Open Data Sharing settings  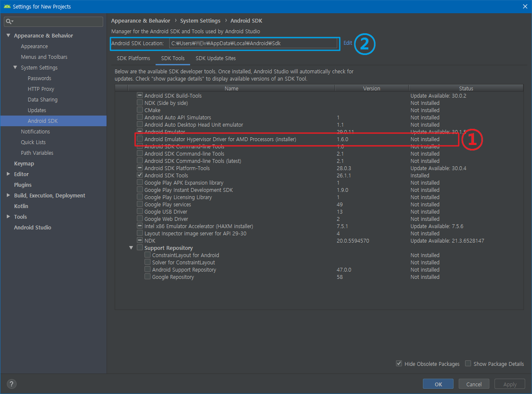(x=43, y=99)
